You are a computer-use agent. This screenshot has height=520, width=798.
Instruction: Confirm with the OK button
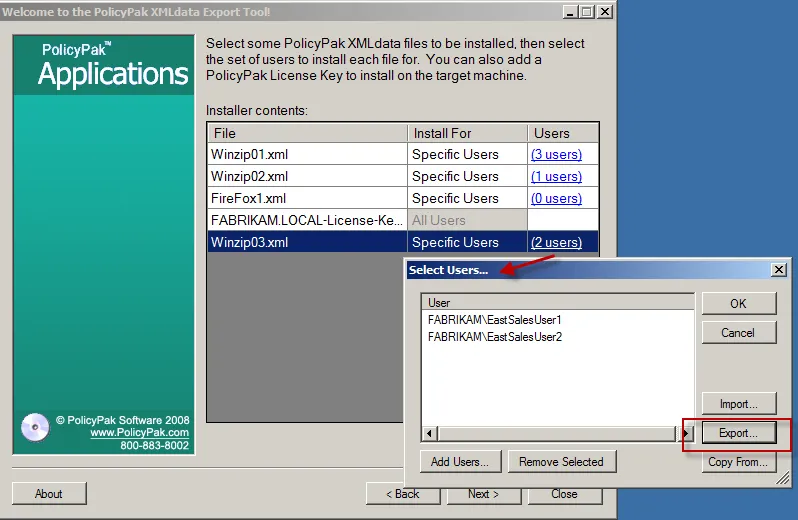(738, 304)
